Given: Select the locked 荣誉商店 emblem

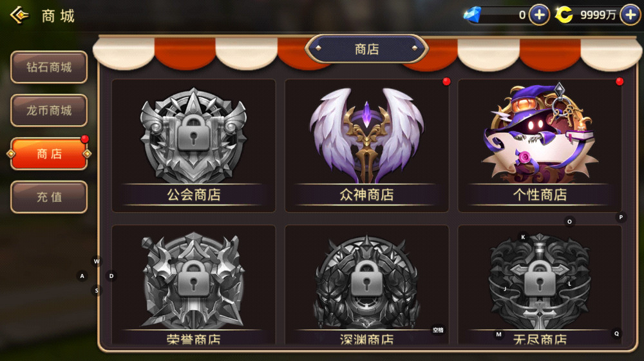Looking at the screenshot, I should tap(193, 282).
